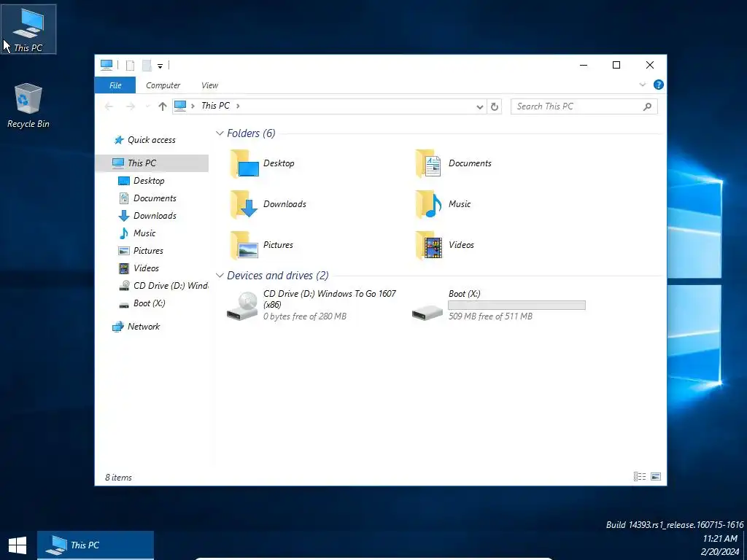Switch to Large icons view layout
Screen dimensions: 747x560
(656, 477)
